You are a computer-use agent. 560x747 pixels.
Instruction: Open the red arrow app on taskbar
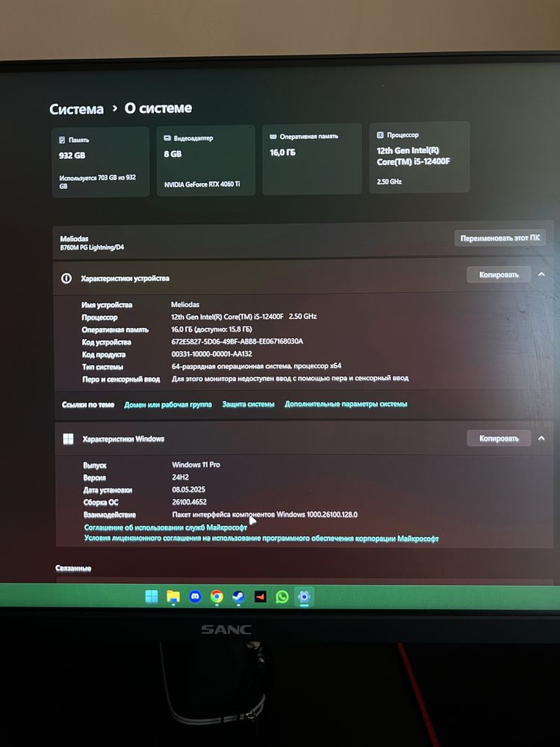(x=261, y=596)
